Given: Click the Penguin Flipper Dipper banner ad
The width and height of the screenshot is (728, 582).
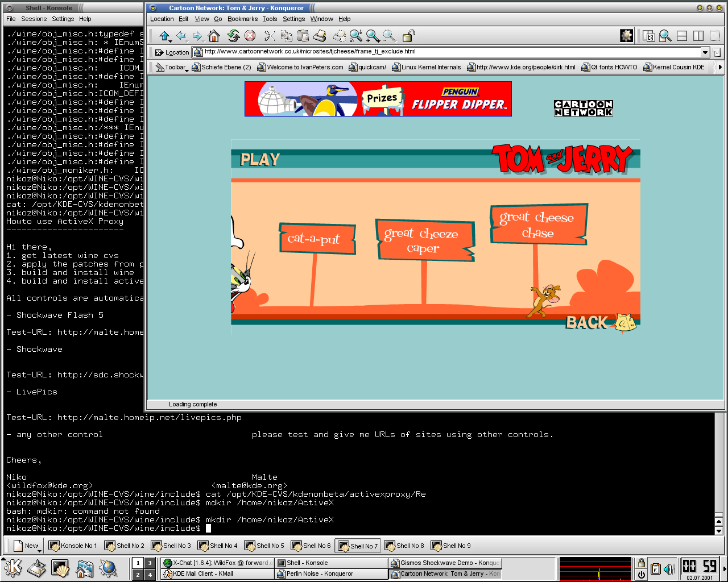Looking at the screenshot, I should tap(378, 99).
